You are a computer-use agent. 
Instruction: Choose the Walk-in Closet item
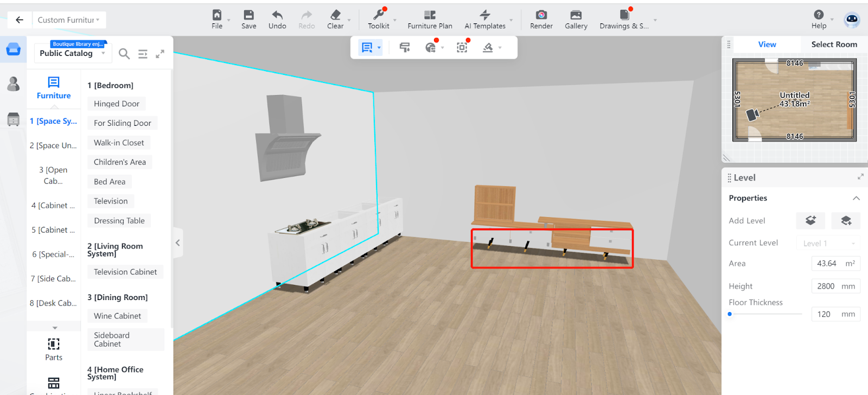[119, 143]
